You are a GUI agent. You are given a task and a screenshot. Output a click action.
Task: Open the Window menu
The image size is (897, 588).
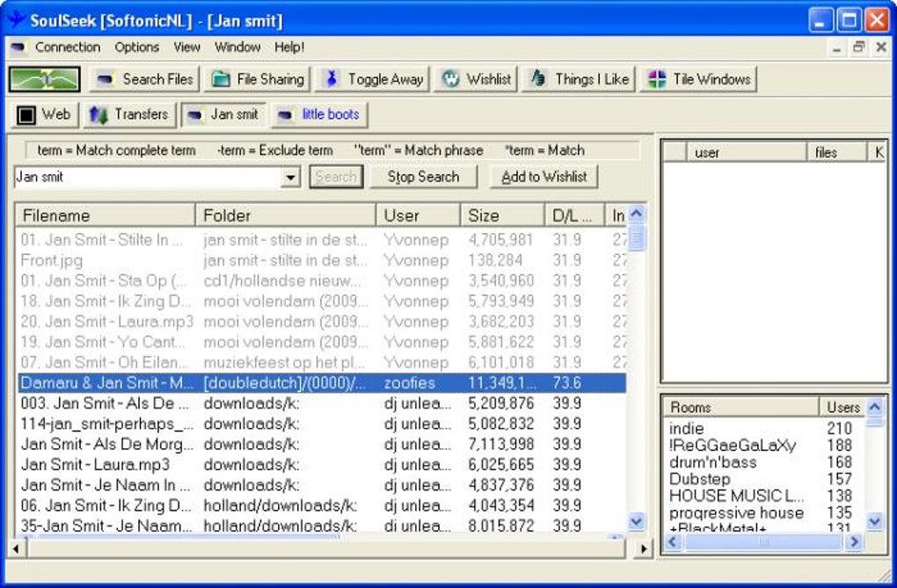pyautogui.click(x=237, y=47)
